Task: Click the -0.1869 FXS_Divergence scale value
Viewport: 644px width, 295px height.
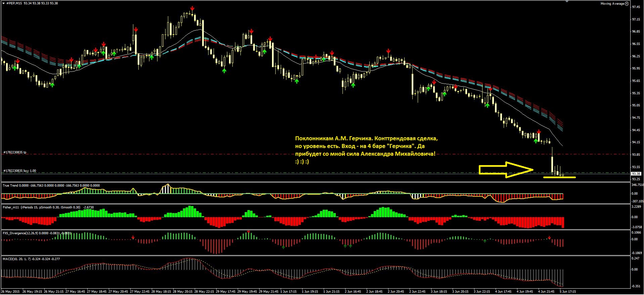Action: (637, 253)
